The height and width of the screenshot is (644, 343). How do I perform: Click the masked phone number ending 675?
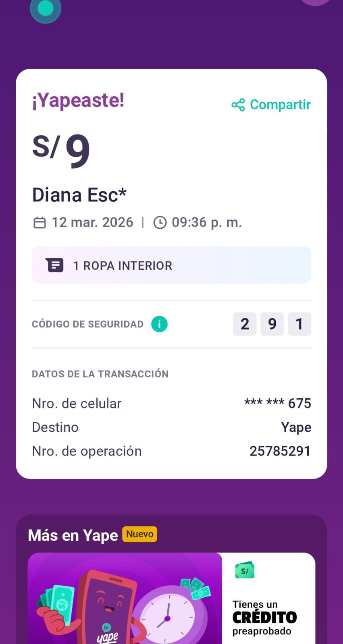coord(277,403)
